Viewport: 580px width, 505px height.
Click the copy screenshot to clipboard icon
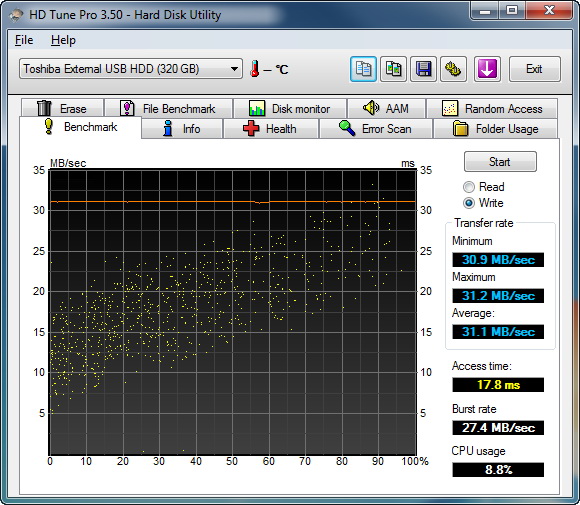pos(393,69)
